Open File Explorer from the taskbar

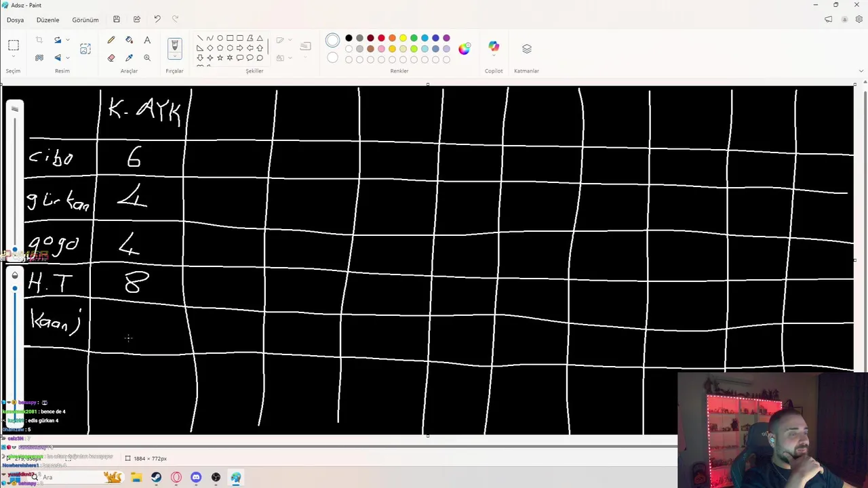[136, 477]
